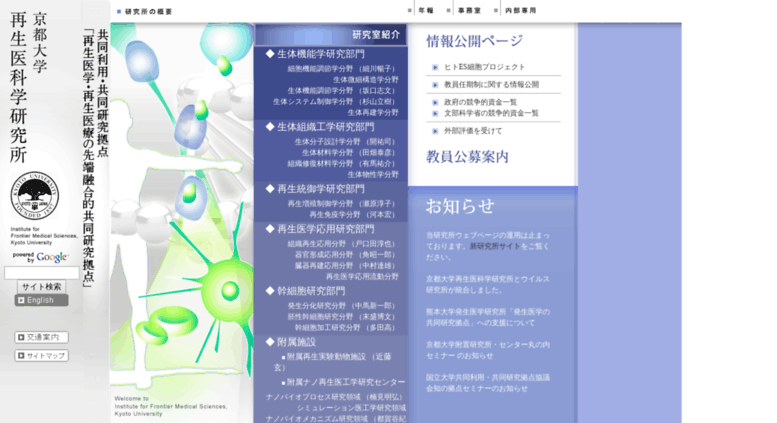Open 年報 in top menu

pyautogui.click(x=426, y=10)
